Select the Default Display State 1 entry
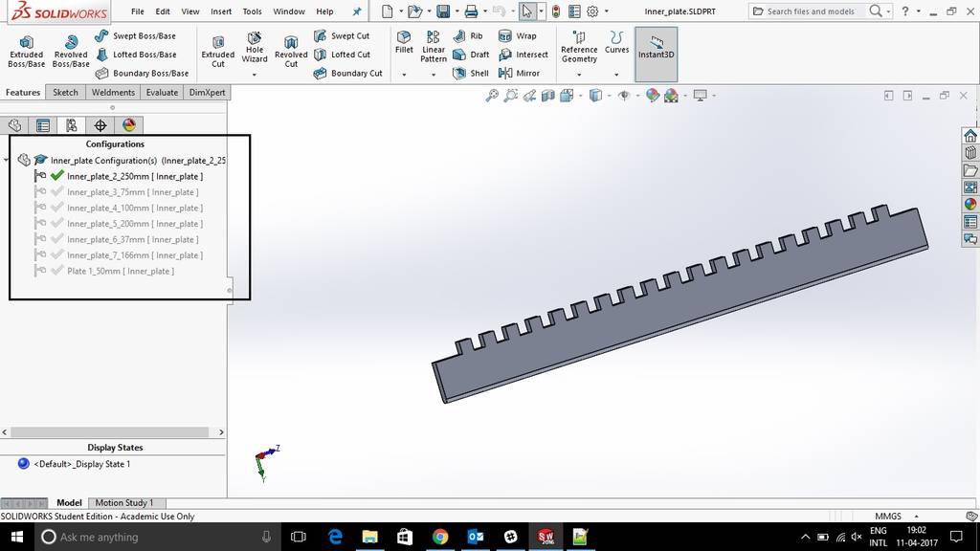Image resolution: width=980 pixels, height=551 pixels. 82,464
